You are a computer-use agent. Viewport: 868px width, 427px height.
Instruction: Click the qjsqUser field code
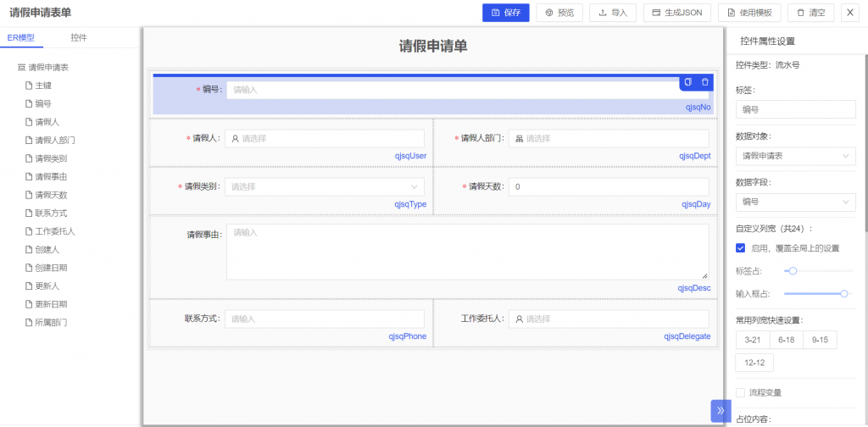click(x=410, y=156)
